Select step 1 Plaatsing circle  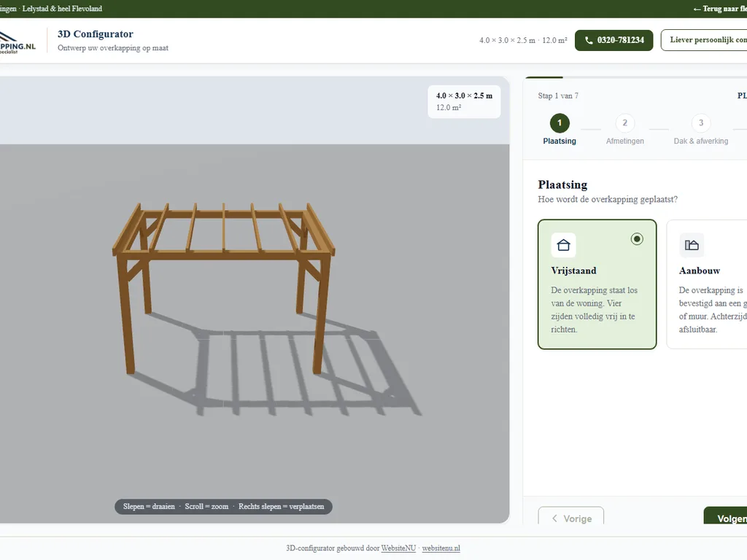point(560,122)
